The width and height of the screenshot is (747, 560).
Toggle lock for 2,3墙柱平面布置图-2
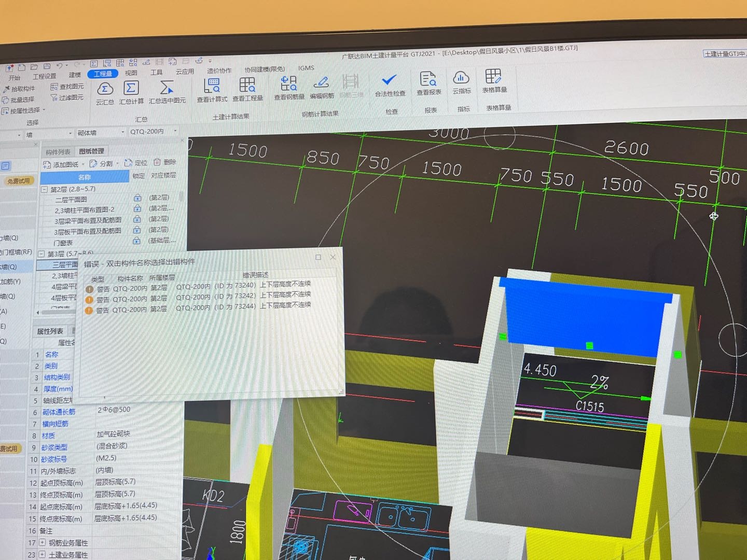(x=137, y=208)
